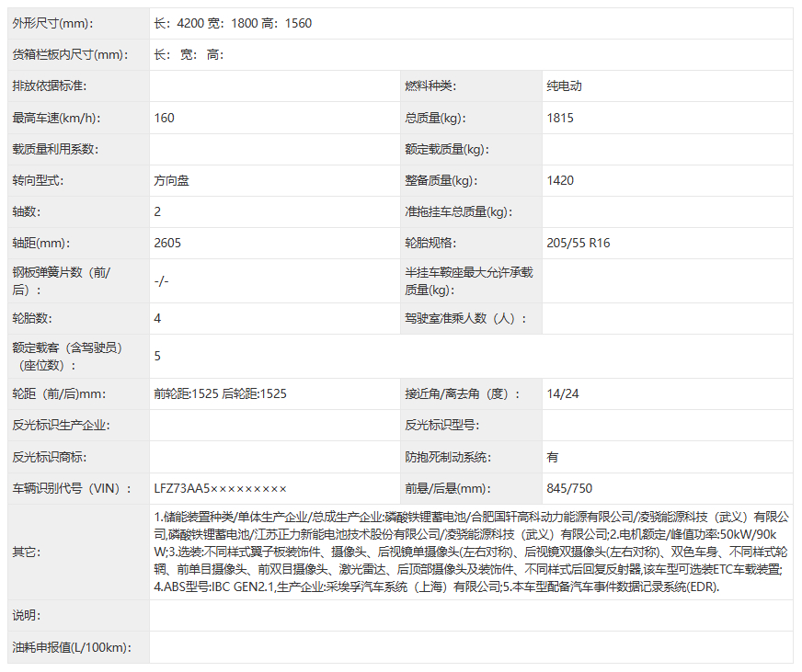Click the 最高车速(km/h) label
The height and width of the screenshot is (672, 802).
pos(56,118)
